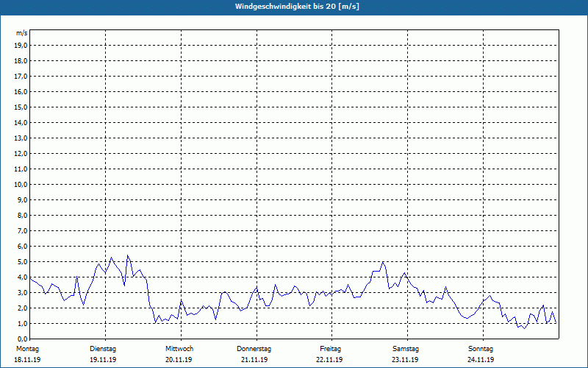Screen dimensions: 588x368
Task: Select the 4,0 y-axis label
Action: (22, 277)
